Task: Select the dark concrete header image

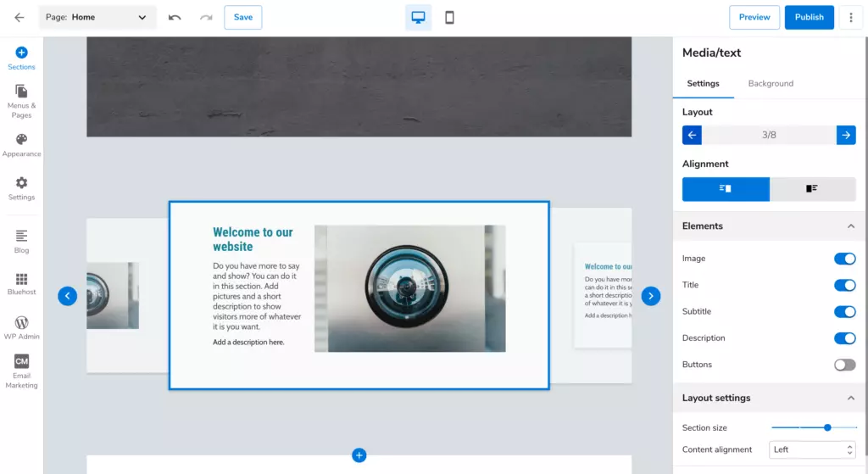Action: pos(359,87)
